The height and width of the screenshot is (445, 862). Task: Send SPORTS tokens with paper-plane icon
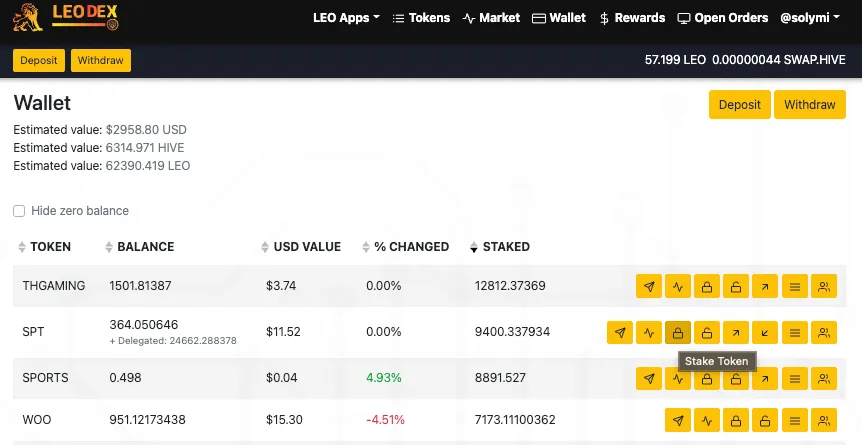(x=649, y=378)
